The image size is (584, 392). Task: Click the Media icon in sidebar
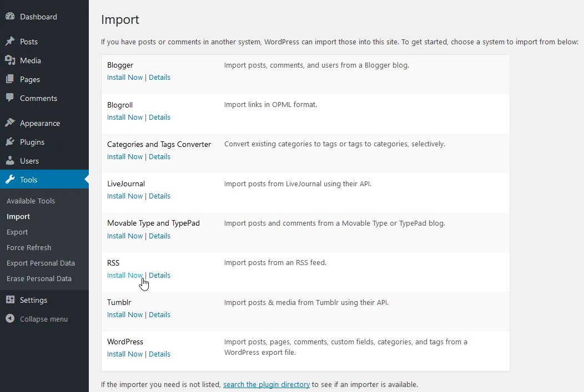[10, 60]
